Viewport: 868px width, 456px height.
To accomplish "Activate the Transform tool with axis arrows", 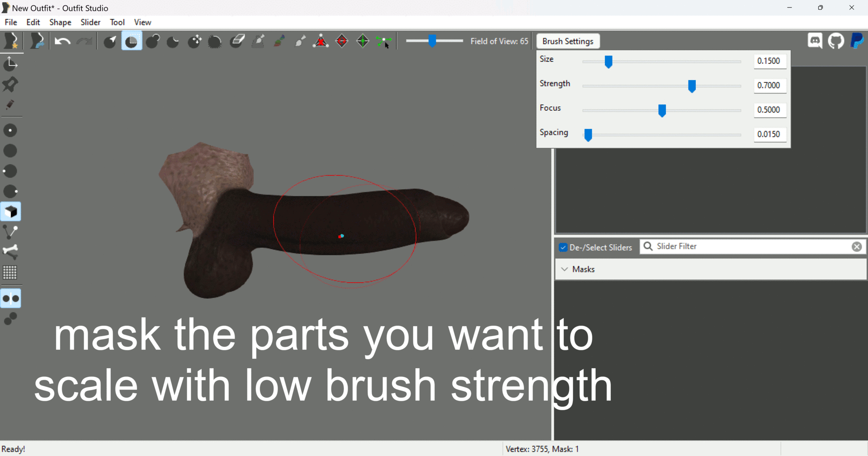I will point(10,64).
